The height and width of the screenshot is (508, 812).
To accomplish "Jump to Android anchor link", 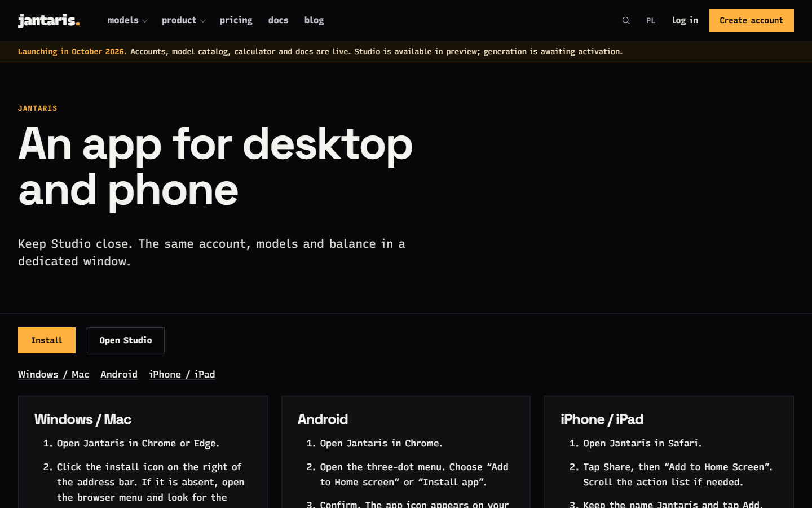I will (x=119, y=374).
